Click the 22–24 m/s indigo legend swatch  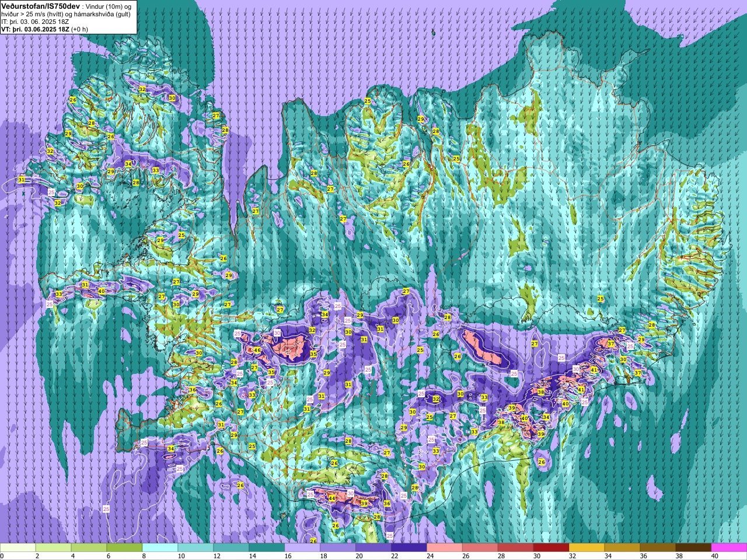409,548
